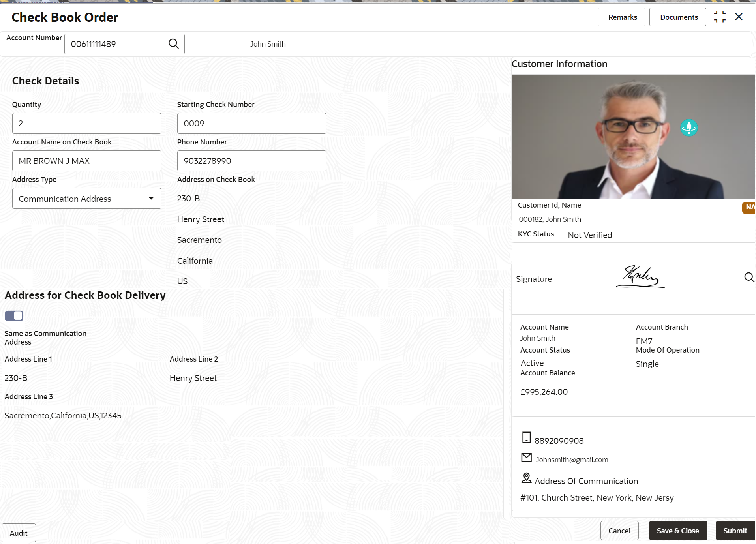Click the account number search magnifier icon
Image resolution: width=756 pixels, height=544 pixels.
coord(174,44)
